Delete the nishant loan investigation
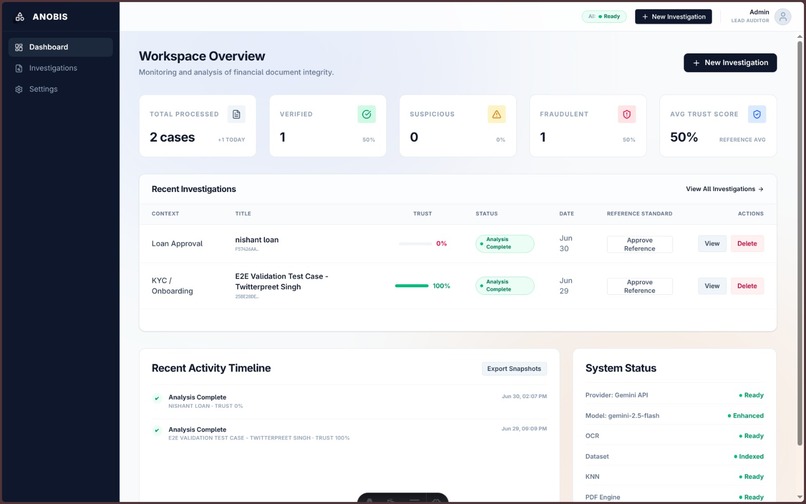This screenshot has height=504, width=806. [747, 244]
